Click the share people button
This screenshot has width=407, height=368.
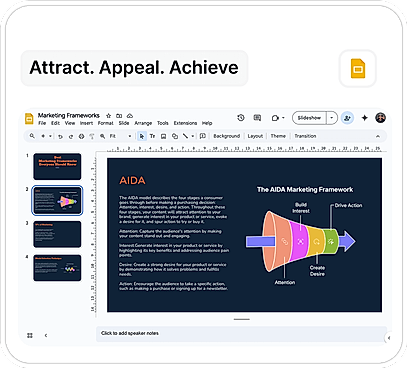(x=347, y=118)
